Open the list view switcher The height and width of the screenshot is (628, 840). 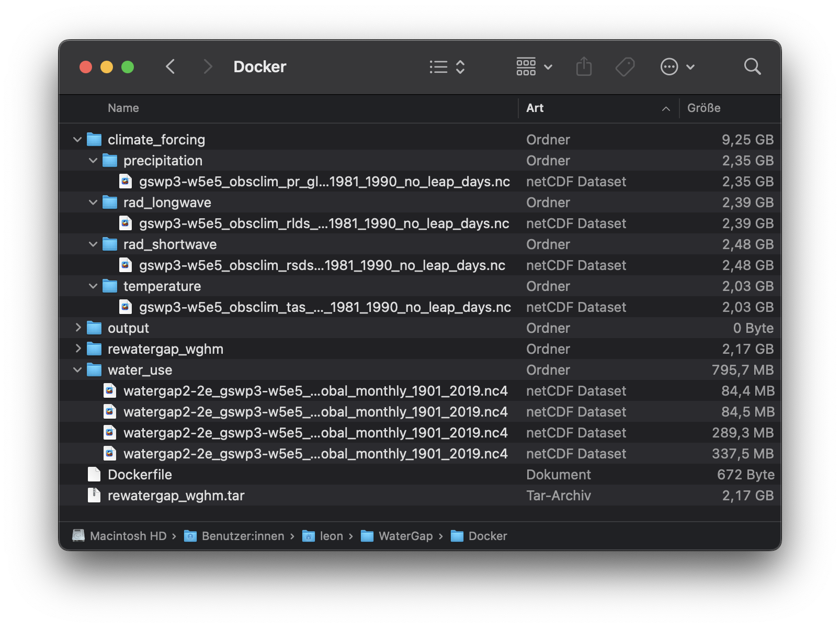click(x=447, y=66)
